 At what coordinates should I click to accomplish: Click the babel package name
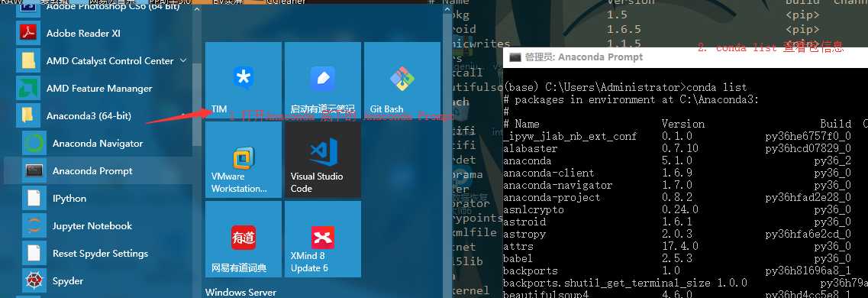tap(518, 258)
